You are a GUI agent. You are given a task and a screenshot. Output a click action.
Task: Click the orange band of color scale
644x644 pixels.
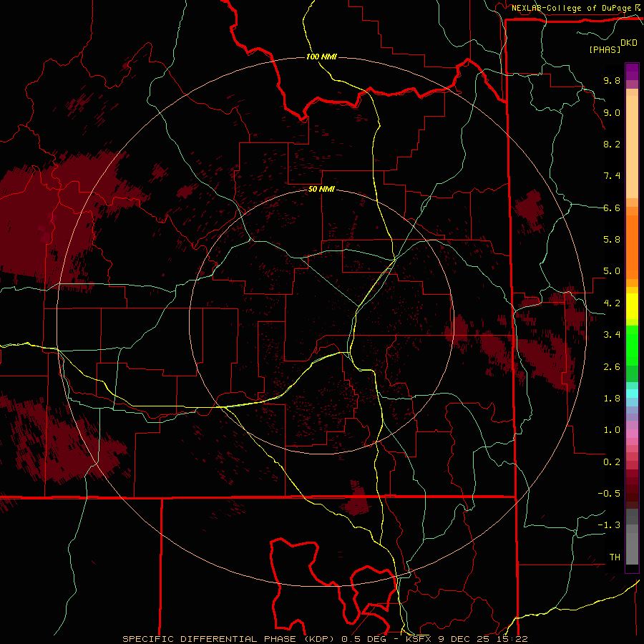point(632,246)
